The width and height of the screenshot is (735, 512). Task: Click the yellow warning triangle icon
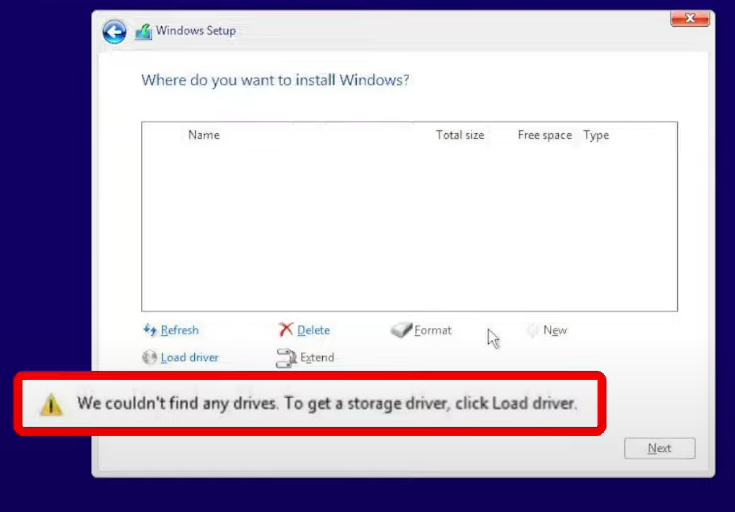51,404
